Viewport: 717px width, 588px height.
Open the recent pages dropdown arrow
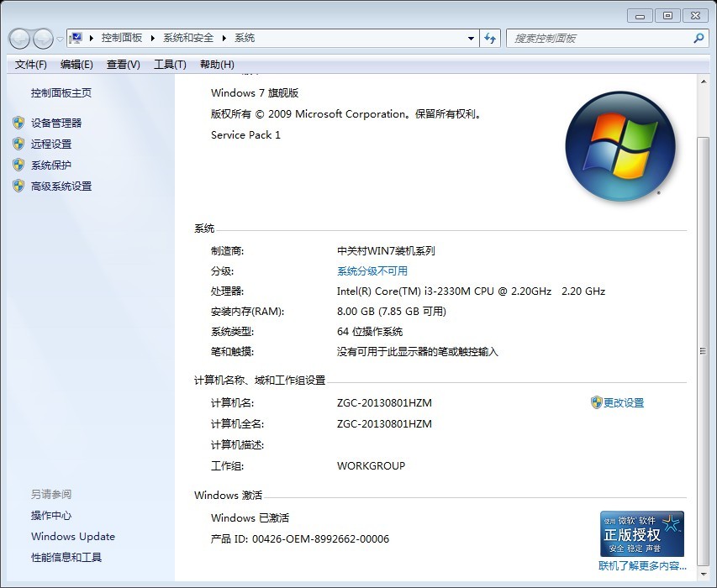[60, 39]
